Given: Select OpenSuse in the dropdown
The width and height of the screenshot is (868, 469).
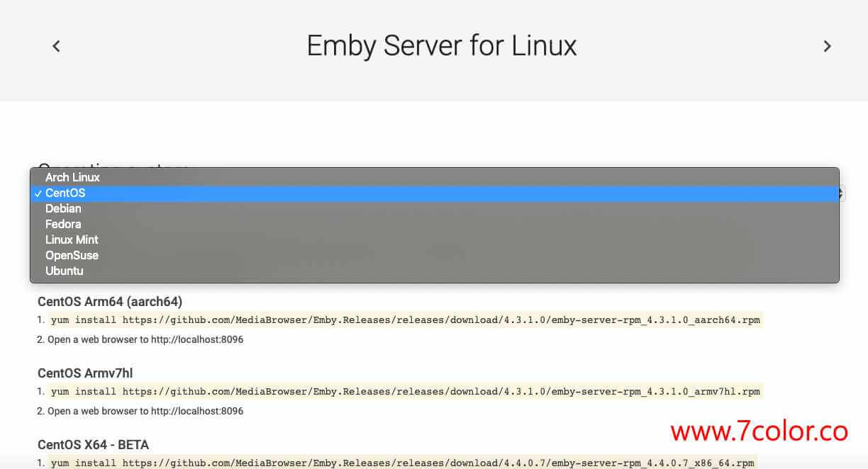Looking at the screenshot, I should click(x=435, y=255).
